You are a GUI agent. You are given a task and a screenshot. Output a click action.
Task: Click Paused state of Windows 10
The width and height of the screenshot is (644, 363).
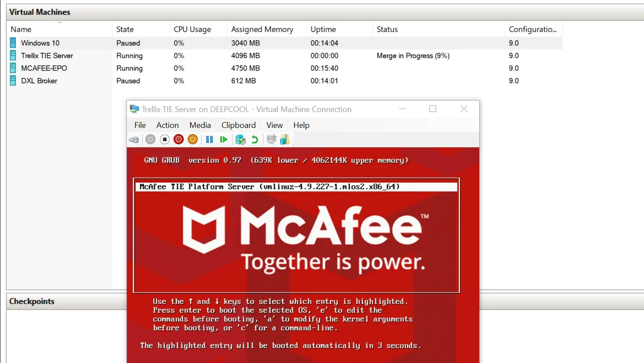coord(128,43)
